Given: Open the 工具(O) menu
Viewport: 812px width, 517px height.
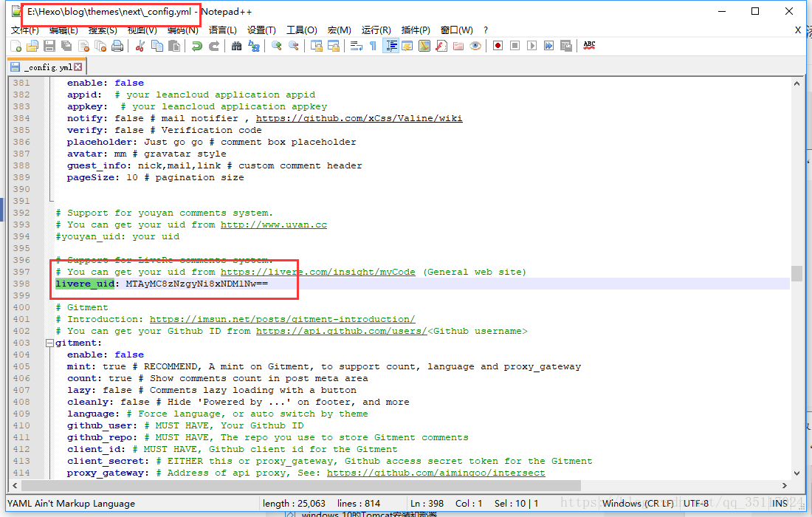Looking at the screenshot, I should point(302,30).
